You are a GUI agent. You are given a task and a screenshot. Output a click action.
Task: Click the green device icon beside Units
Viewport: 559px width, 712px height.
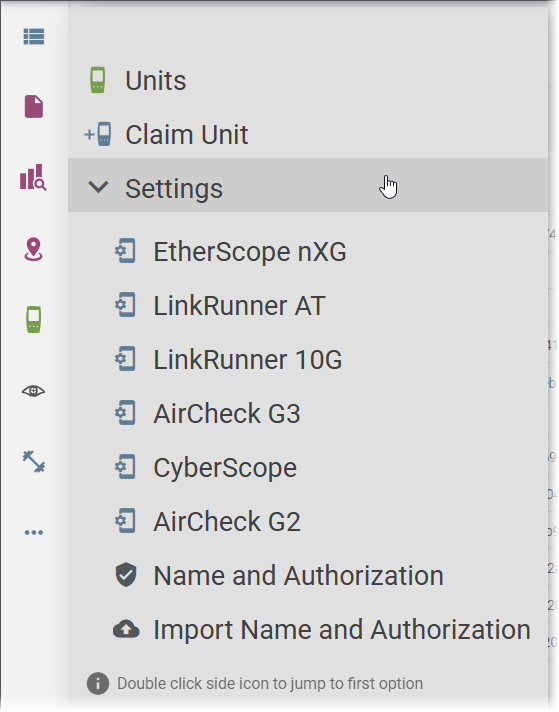[x=98, y=80]
